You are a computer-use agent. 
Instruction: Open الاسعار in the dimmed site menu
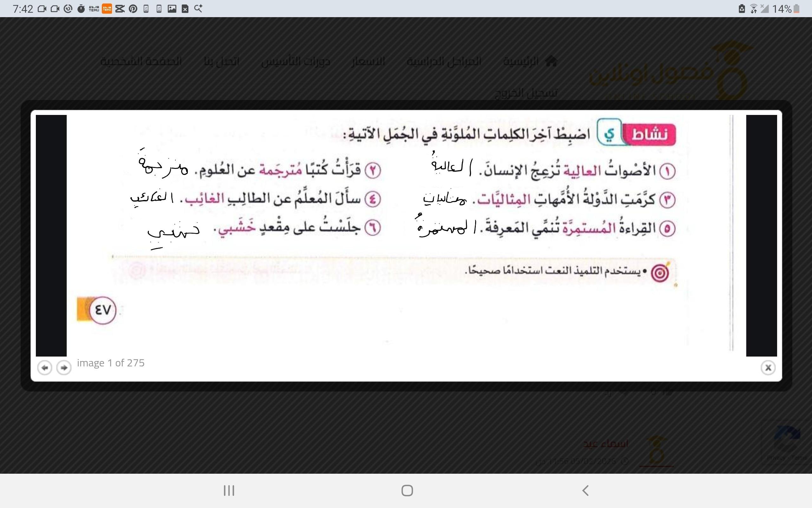pyautogui.click(x=368, y=62)
